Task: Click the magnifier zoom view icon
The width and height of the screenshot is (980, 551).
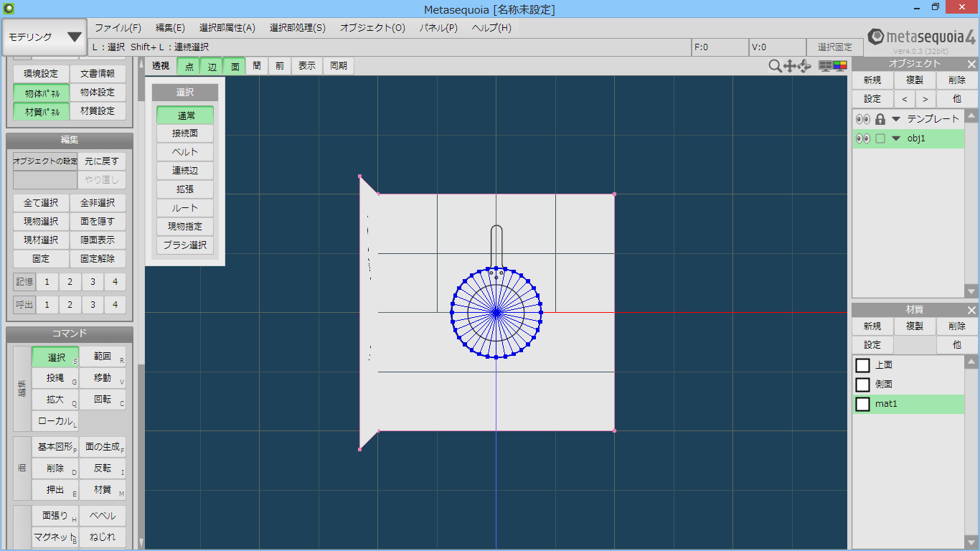Action: (x=775, y=66)
